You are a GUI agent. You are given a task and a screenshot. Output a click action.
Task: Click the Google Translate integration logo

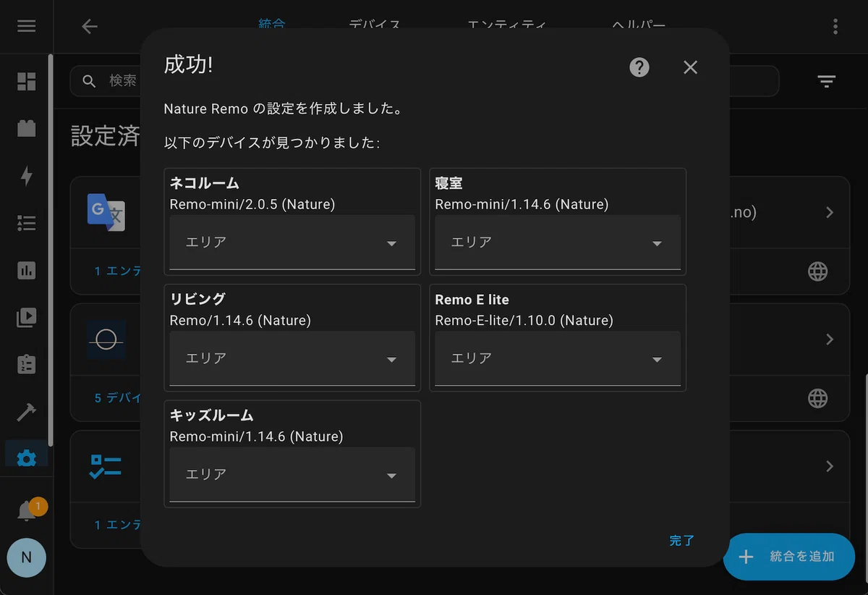(106, 212)
